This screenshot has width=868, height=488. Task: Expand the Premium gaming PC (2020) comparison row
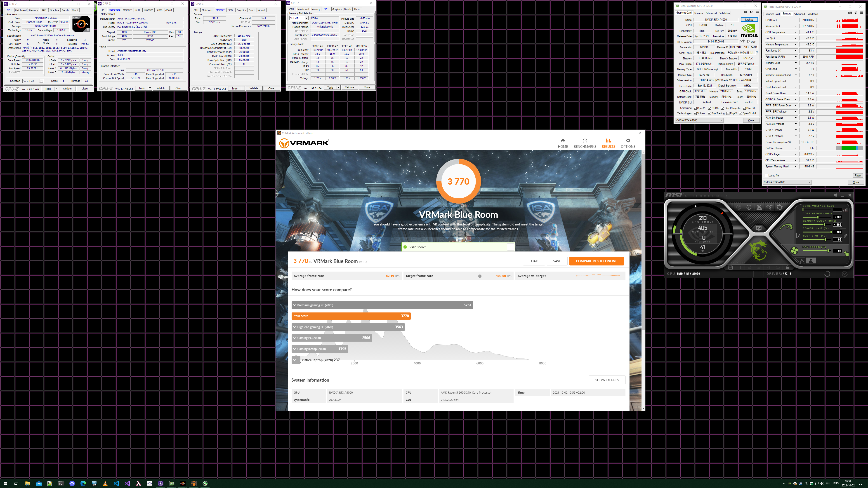click(382, 305)
